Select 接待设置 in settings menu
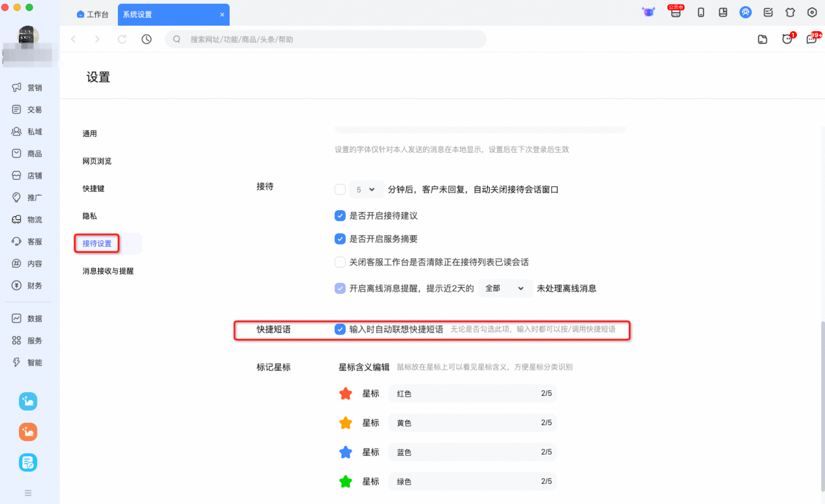The image size is (825, 504). (97, 243)
